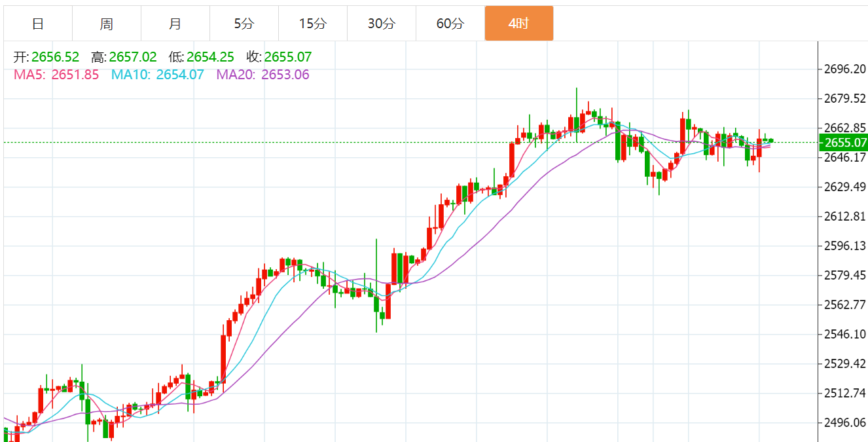
Task: Click the 2496.06 price axis label
Action: 845,422
